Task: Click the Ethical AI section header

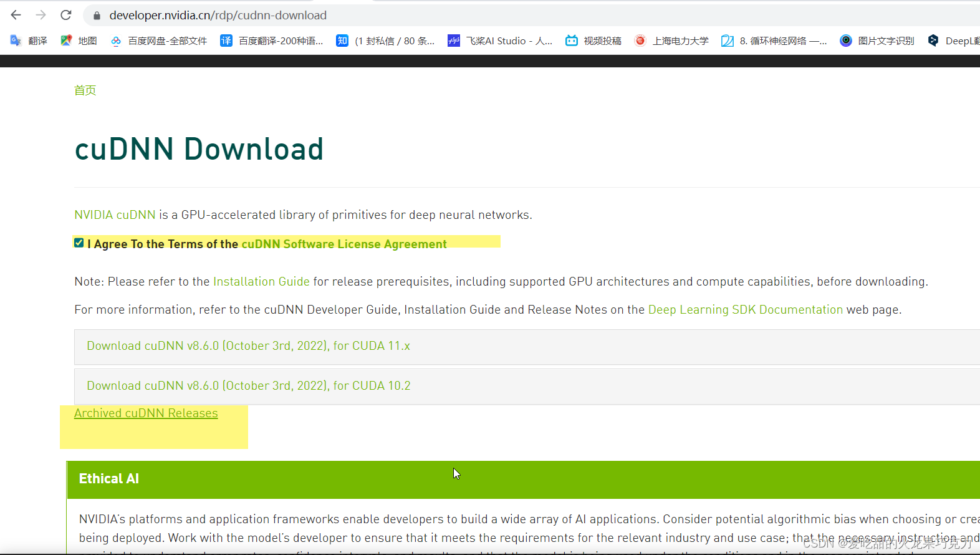Action: coord(524,480)
